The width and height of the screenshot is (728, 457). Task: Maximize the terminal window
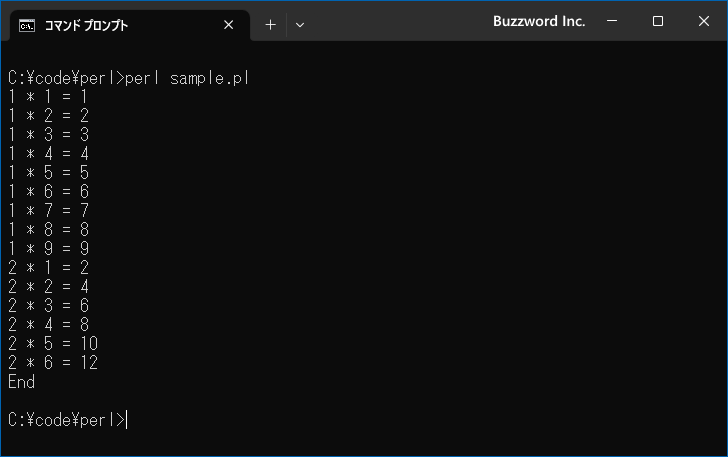658,21
